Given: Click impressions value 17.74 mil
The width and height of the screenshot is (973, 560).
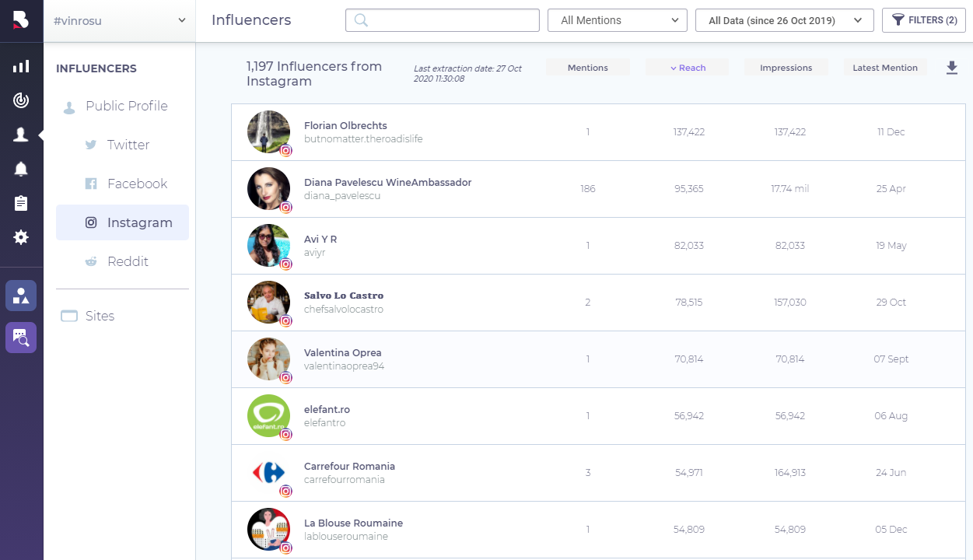Looking at the screenshot, I should point(790,188).
